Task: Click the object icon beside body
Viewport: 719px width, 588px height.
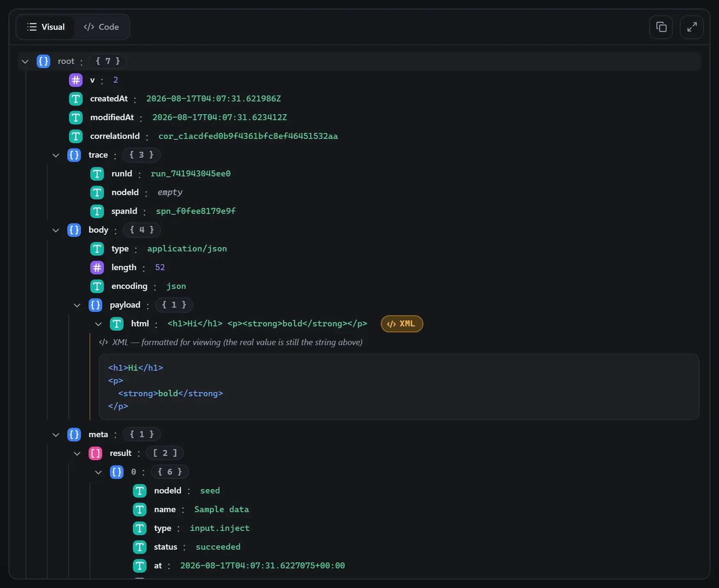Action: pyautogui.click(x=74, y=230)
